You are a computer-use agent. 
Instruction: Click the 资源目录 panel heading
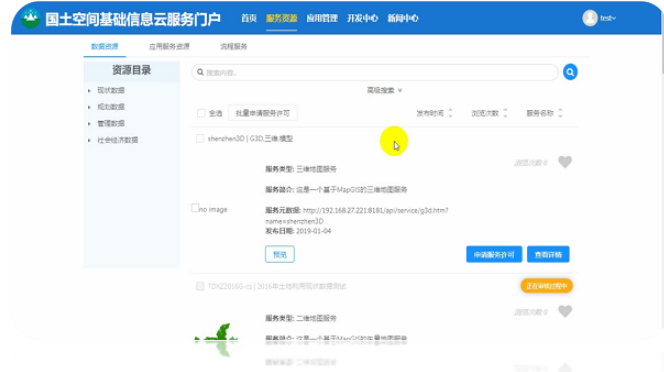click(x=131, y=70)
